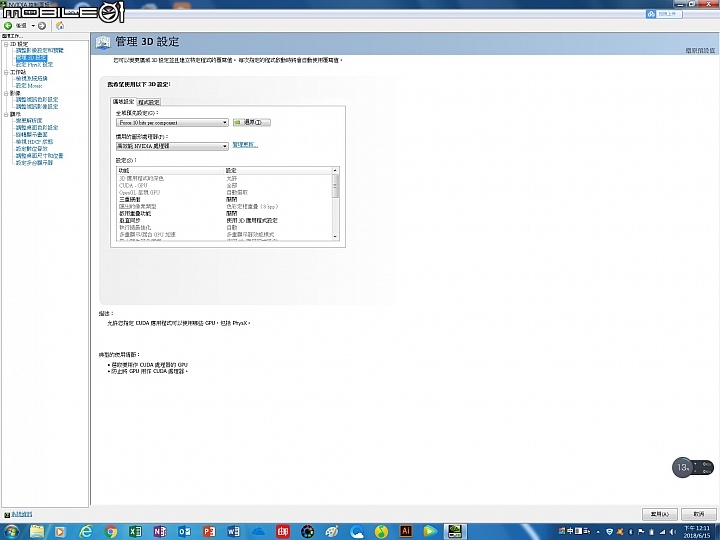Image resolution: width=720 pixels, height=540 pixels.
Task: Go back with the green arrow
Action: click(8, 26)
